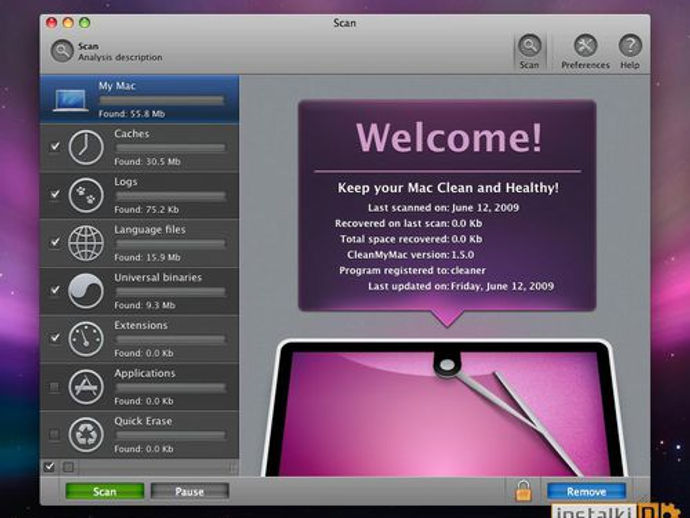The image size is (690, 518).
Task: Click the 'Found: 30.5 Mb' text
Action: [147, 162]
